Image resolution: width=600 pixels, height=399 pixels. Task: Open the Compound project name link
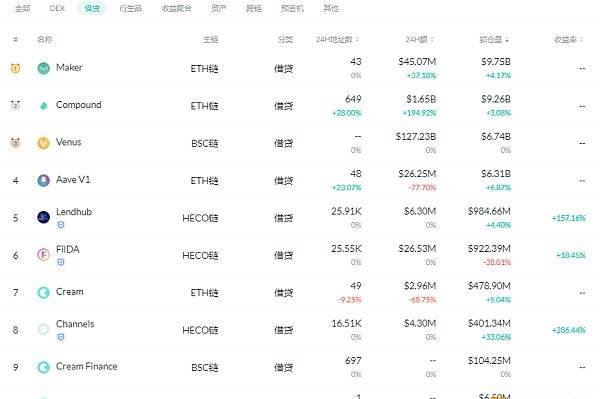(x=78, y=105)
